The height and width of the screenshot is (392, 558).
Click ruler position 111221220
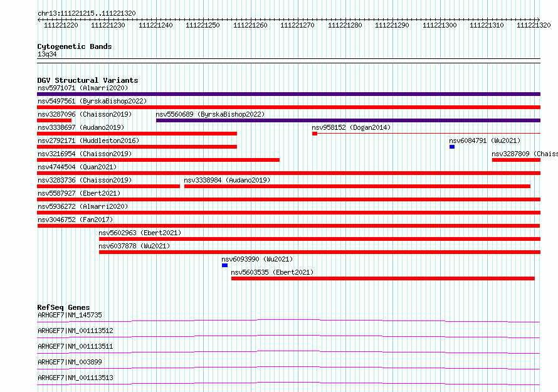tap(61, 25)
